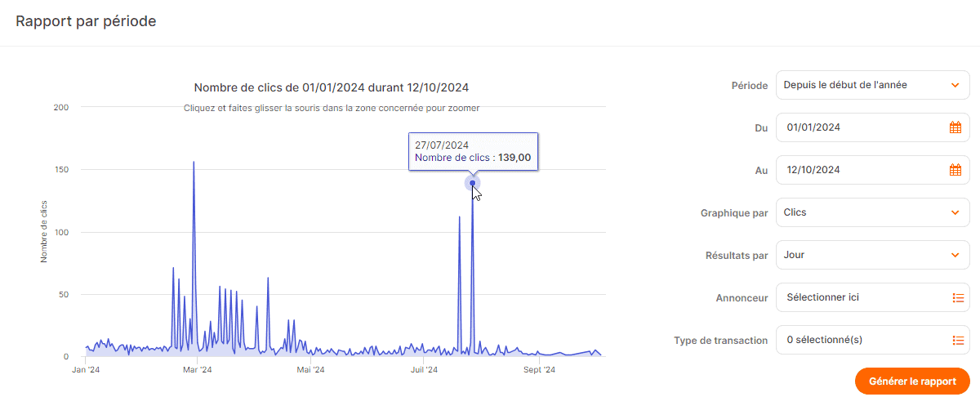Open calendar icon in Du date field
Image resolution: width=980 pixels, height=397 pixels.
955,127
